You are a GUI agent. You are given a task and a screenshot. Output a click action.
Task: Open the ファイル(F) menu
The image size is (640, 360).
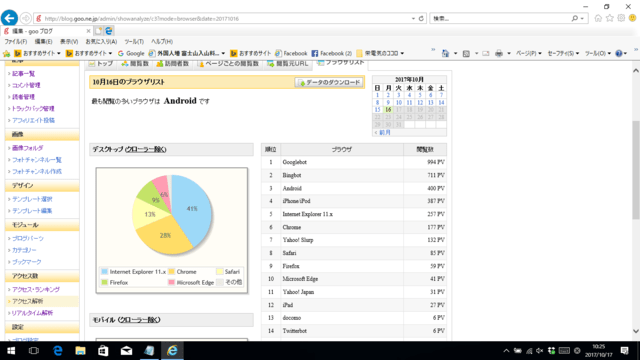coord(16,42)
